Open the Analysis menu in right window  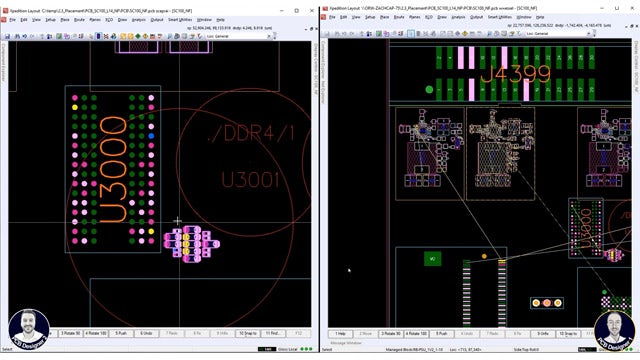[x=458, y=17]
